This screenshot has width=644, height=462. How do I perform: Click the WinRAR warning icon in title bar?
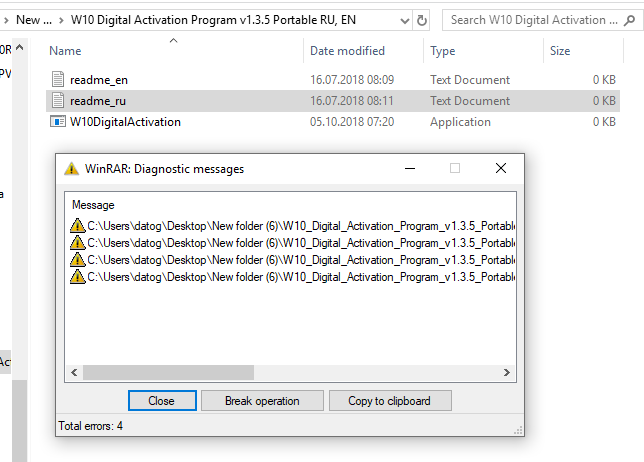(x=71, y=168)
